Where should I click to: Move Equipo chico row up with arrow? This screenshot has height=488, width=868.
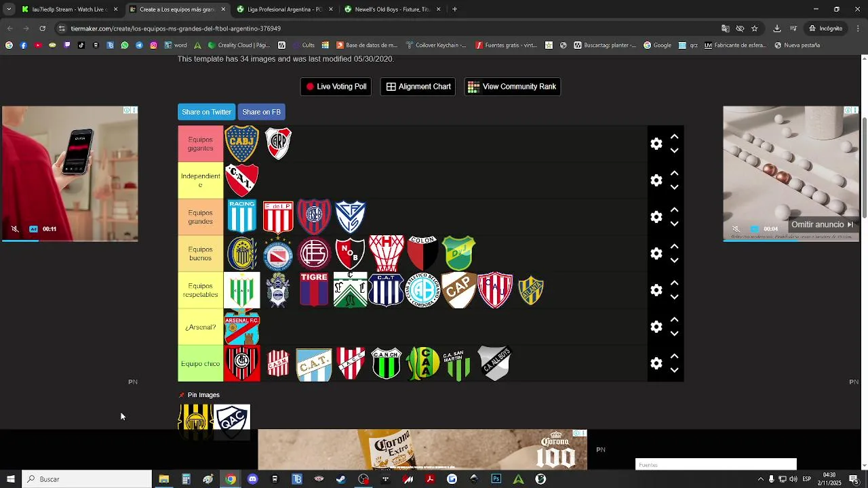point(674,356)
